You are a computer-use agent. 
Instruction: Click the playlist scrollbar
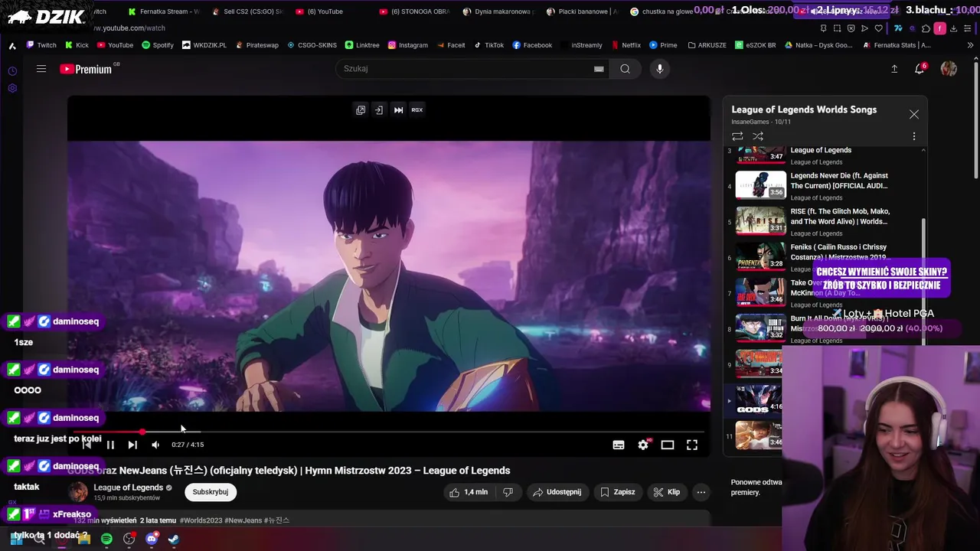pyautogui.click(x=923, y=281)
